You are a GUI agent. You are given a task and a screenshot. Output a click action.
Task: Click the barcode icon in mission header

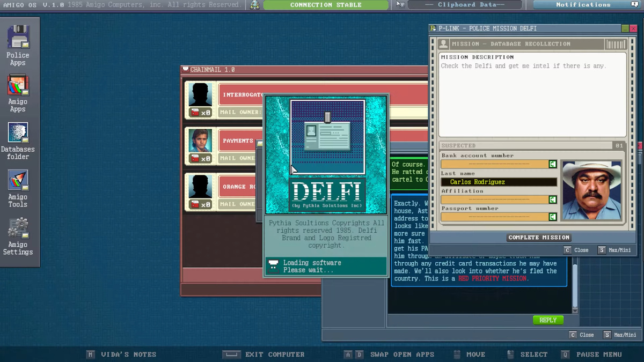616,44
